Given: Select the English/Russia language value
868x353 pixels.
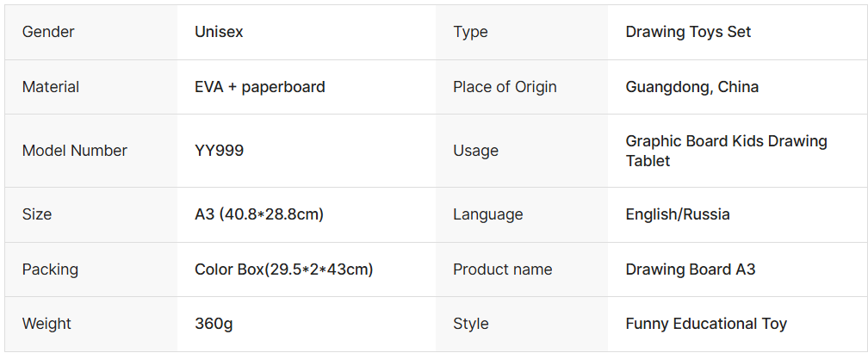Looking at the screenshot, I should [678, 214].
